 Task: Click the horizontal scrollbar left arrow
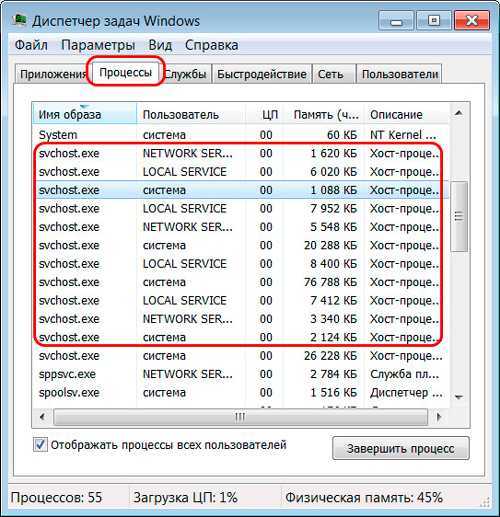click(42, 417)
